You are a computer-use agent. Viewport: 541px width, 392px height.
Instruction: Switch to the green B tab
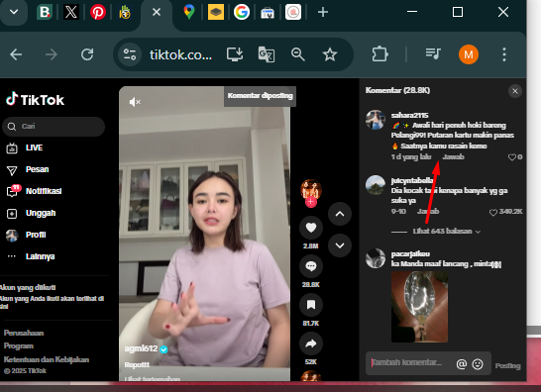(45, 13)
